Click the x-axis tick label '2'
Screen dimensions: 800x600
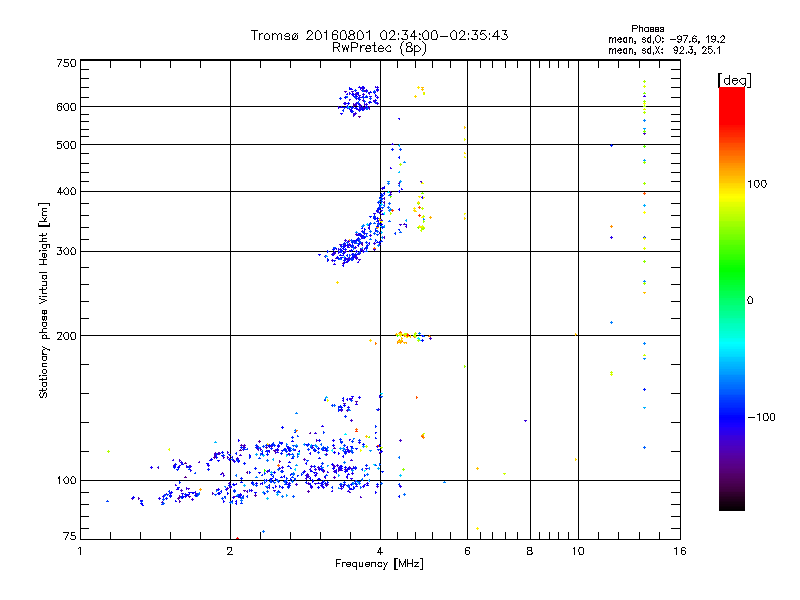(x=230, y=551)
